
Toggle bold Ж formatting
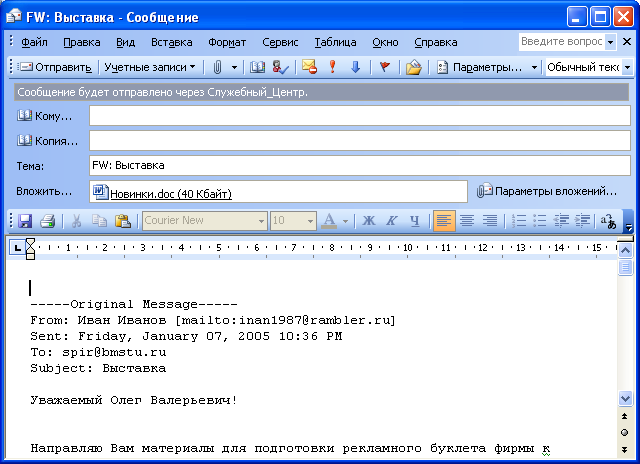369,221
